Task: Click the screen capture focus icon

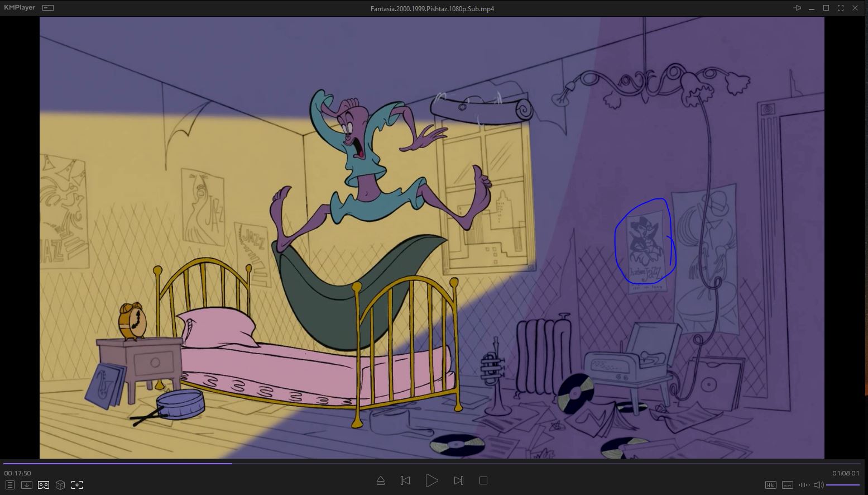Action: [77, 485]
